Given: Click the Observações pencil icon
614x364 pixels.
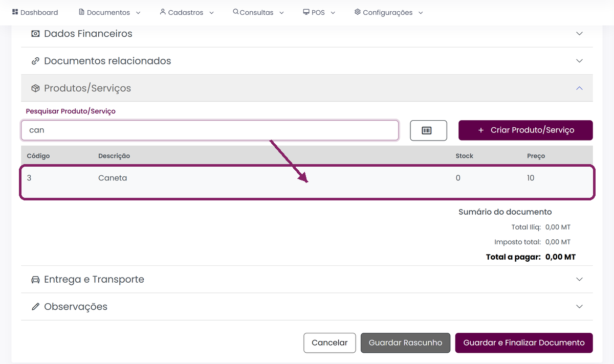Looking at the screenshot, I should pos(35,307).
